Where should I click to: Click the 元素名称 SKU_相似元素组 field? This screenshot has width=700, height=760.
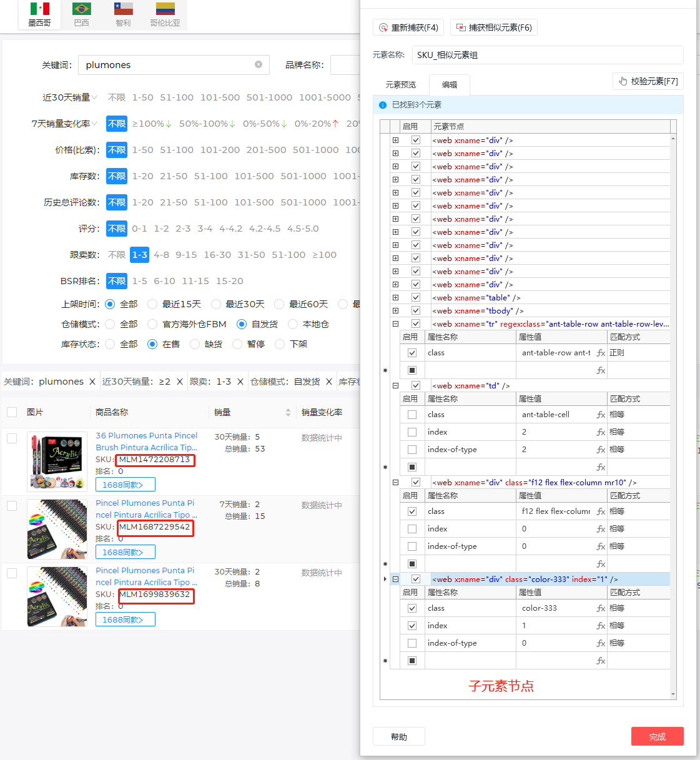[x=548, y=55]
